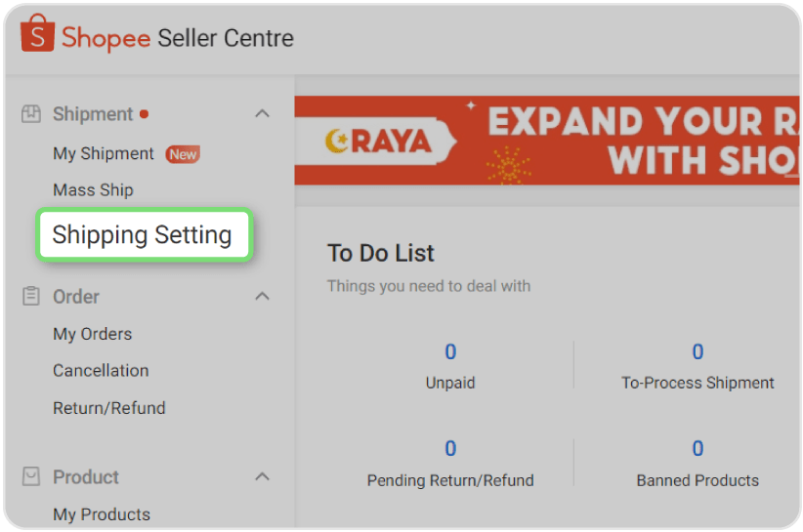The image size is (803, 532).
Task: Collapse the Shipment section chevron
Action: pos(262,114)
